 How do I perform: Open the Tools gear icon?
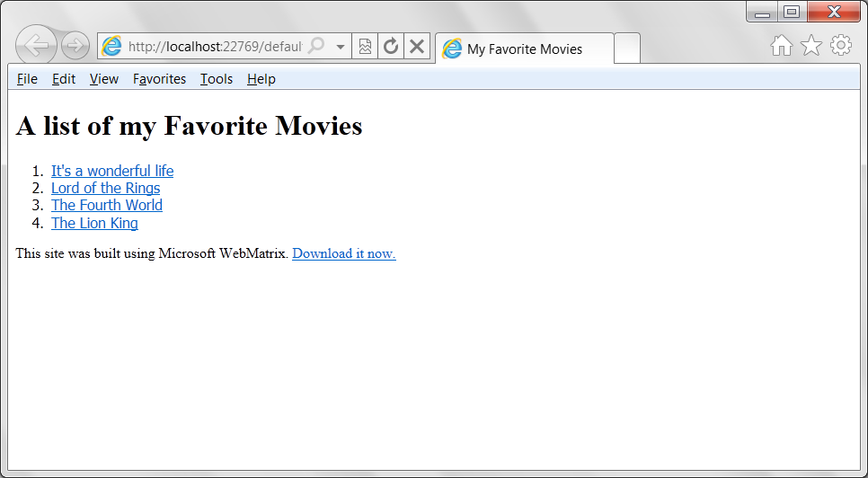[841, 45]
